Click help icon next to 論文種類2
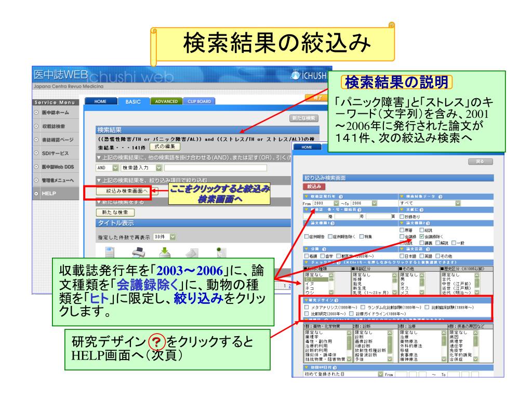532x399 pixels. point(428,223)
